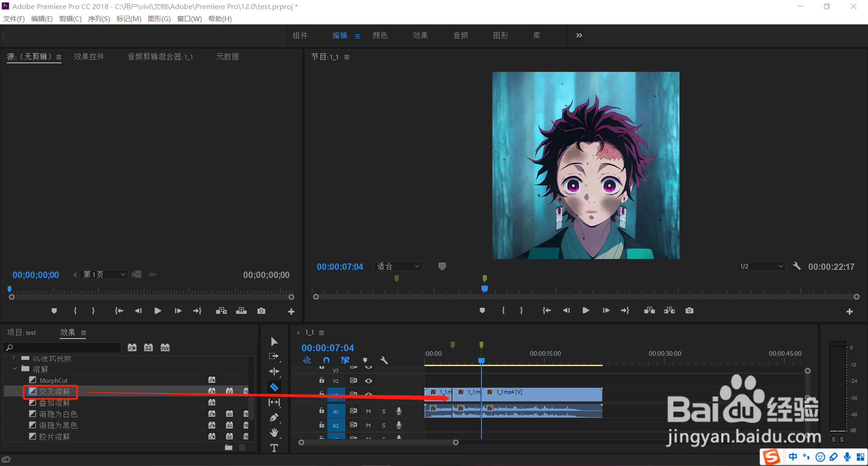Filter accelerated effects in Effects panel
868x466 pixels.
pos(132,347)
